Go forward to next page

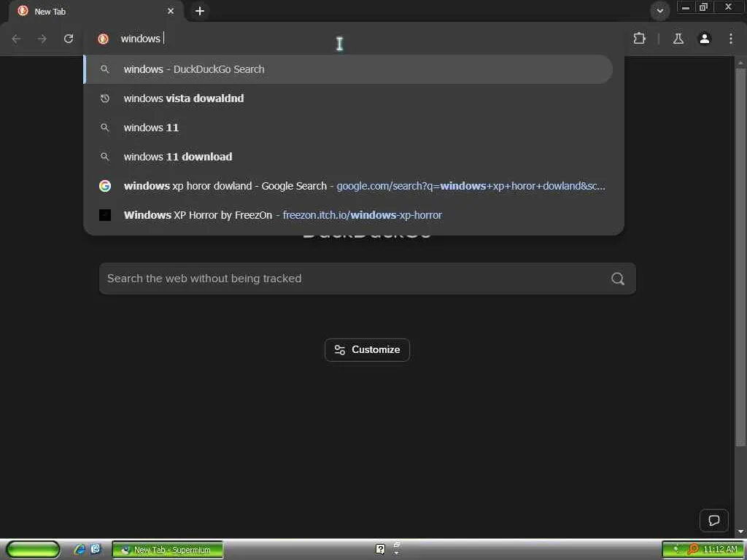point(42,39)
